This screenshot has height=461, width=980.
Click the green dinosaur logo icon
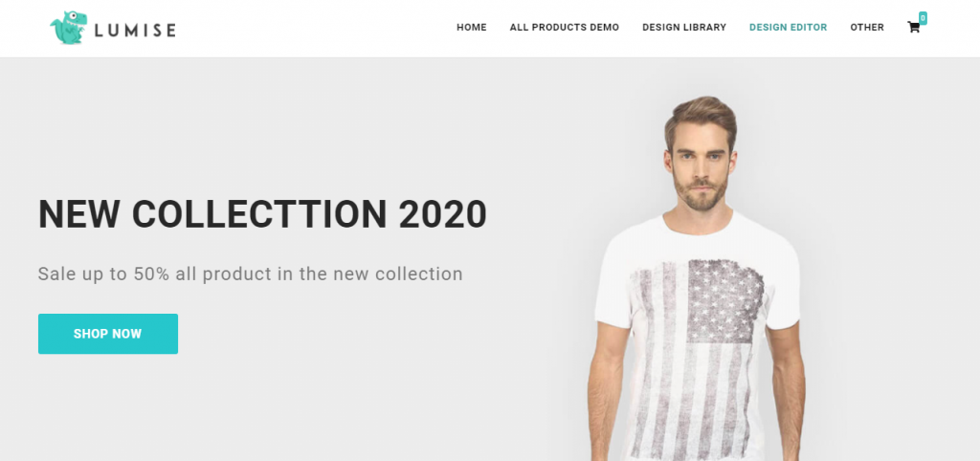[68, 28]
